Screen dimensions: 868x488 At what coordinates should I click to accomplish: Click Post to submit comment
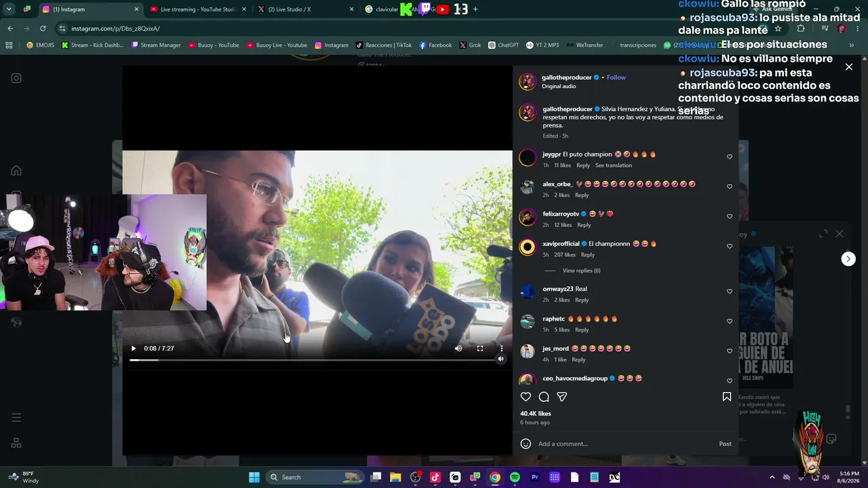click(725, 444)
